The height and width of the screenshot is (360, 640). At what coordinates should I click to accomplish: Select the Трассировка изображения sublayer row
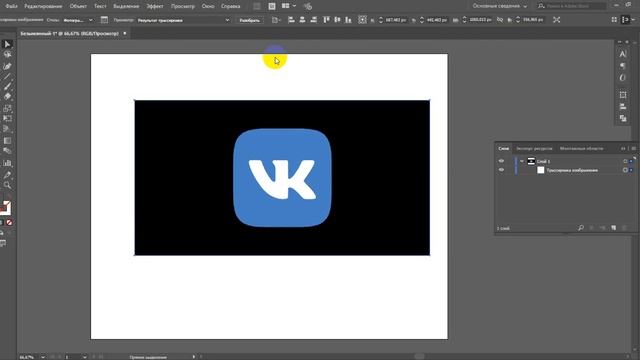pos(566,170)
